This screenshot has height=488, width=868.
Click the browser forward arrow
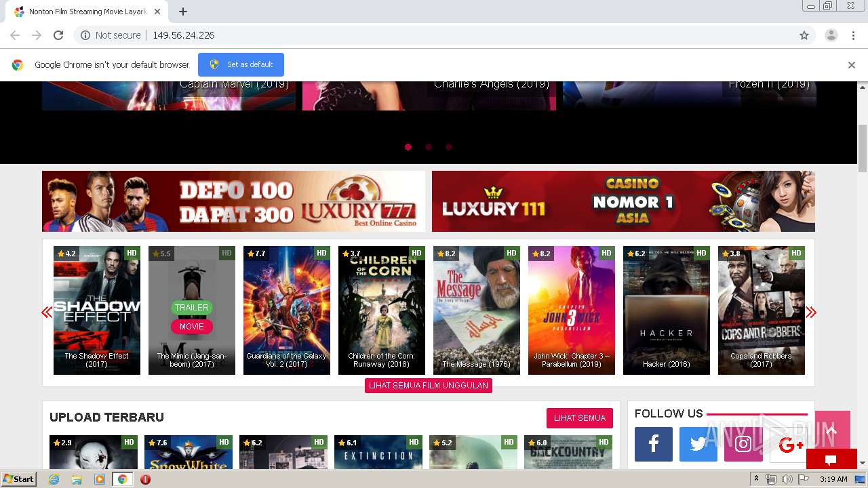37,35
